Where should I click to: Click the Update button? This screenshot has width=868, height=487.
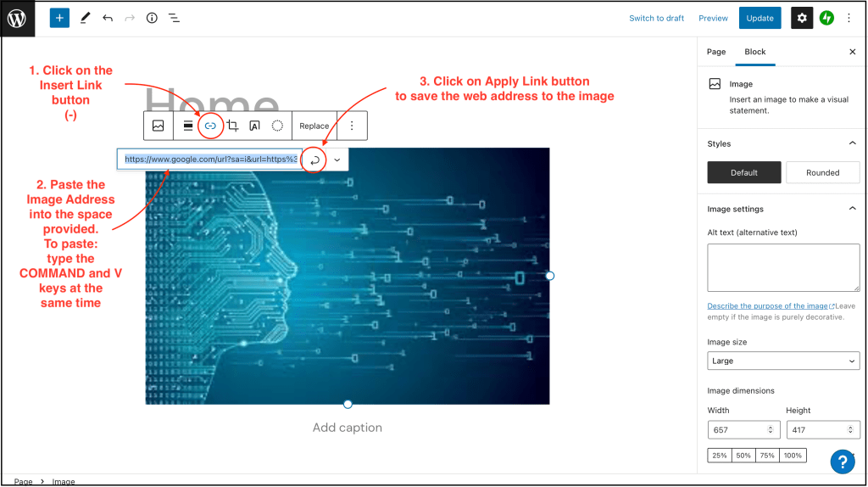(759, 18)
